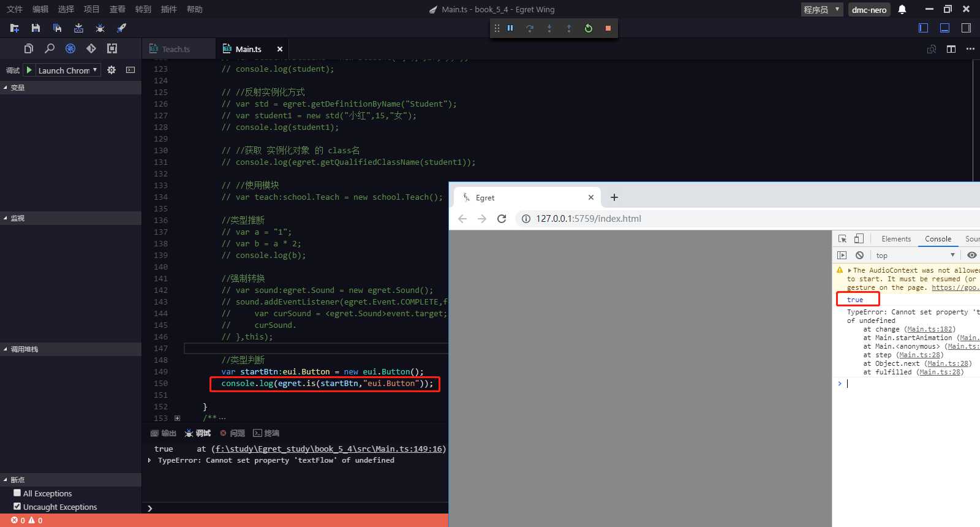Click errors and warnings count in status bar
This screenshot has width=980, height=527.
tap(27, 520)
